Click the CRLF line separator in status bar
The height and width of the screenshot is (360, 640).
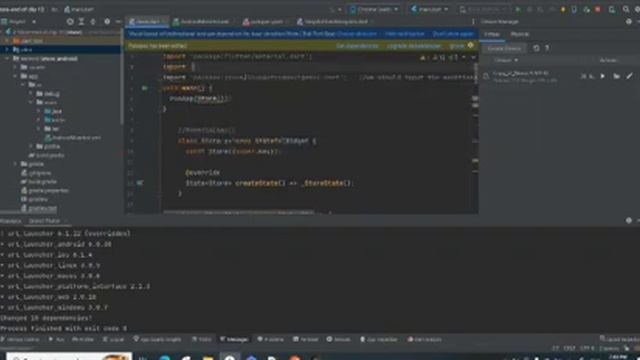pyautogui.click(x=569, y=349)
